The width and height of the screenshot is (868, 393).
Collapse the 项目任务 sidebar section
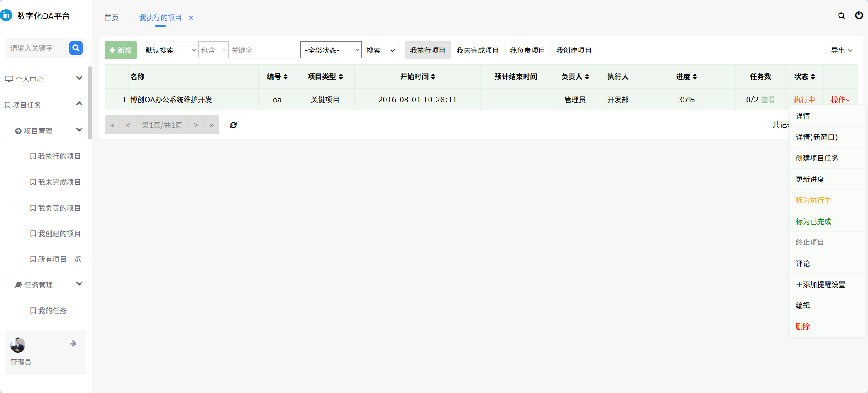(x=79, y=104)
